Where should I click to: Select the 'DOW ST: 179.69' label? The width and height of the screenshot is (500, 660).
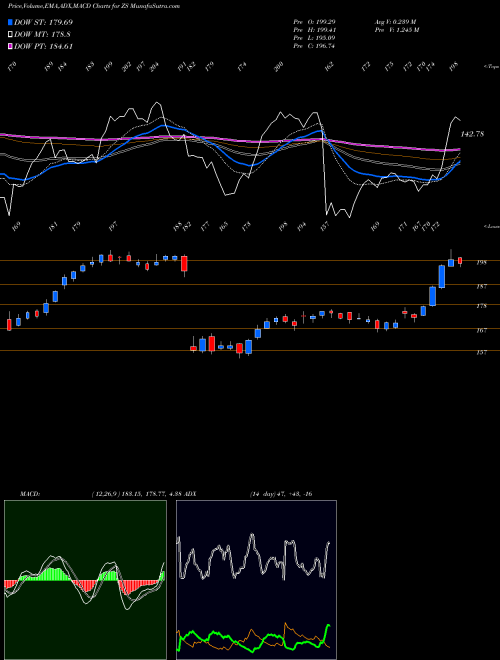click(x=43, y=22)
